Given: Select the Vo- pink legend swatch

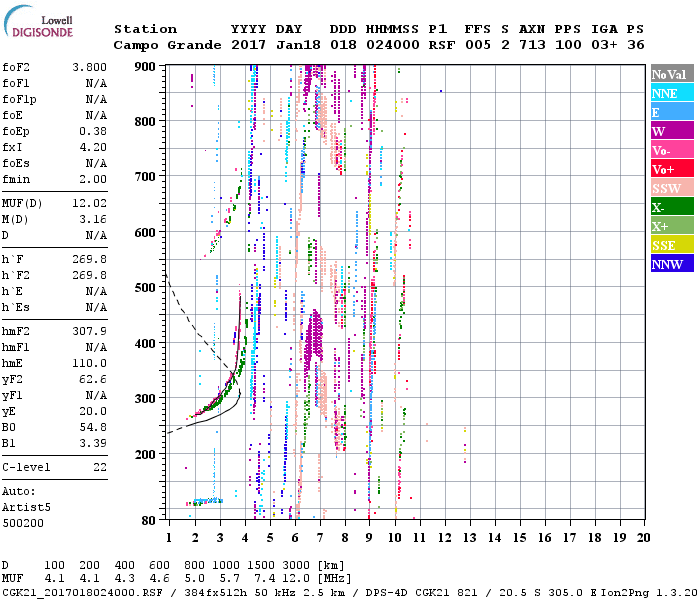Looking at the screenshot, I should tap(672, 150).
